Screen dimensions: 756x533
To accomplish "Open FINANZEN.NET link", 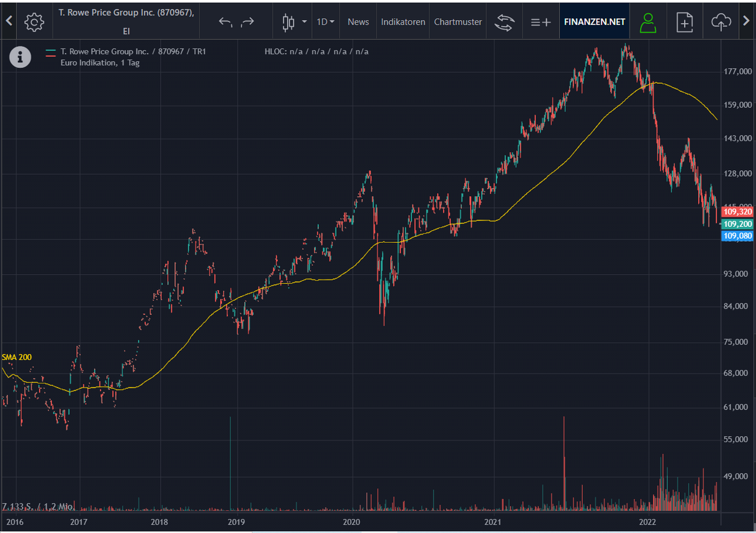I will pos(594,22).
